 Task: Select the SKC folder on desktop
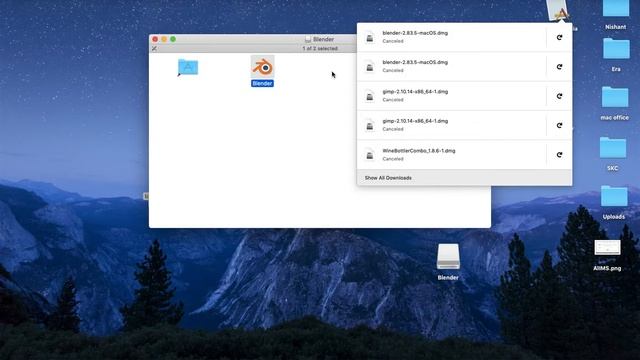click(x=613, y=148)
